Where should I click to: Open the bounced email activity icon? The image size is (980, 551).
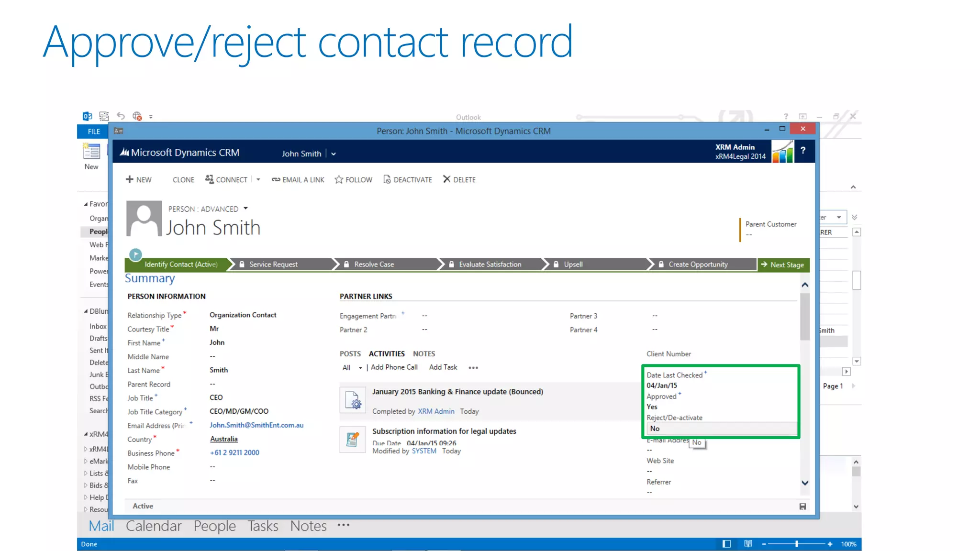pos(353,400)
